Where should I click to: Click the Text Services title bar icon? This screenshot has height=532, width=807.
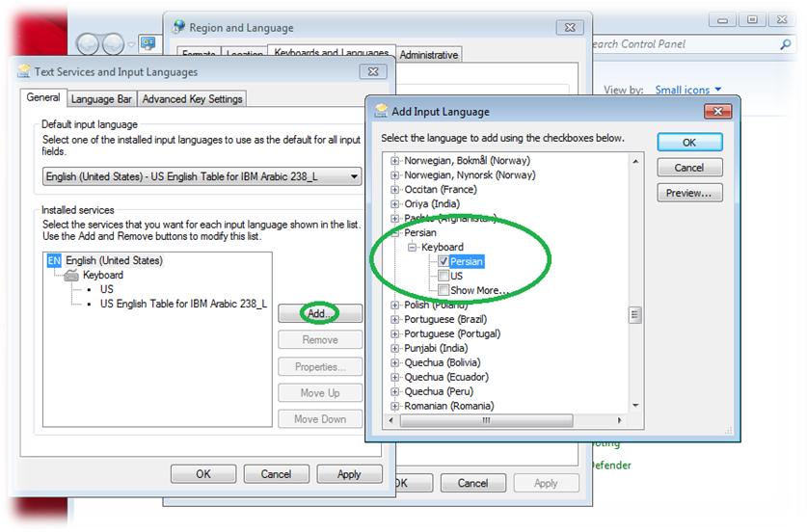point(24,71)
